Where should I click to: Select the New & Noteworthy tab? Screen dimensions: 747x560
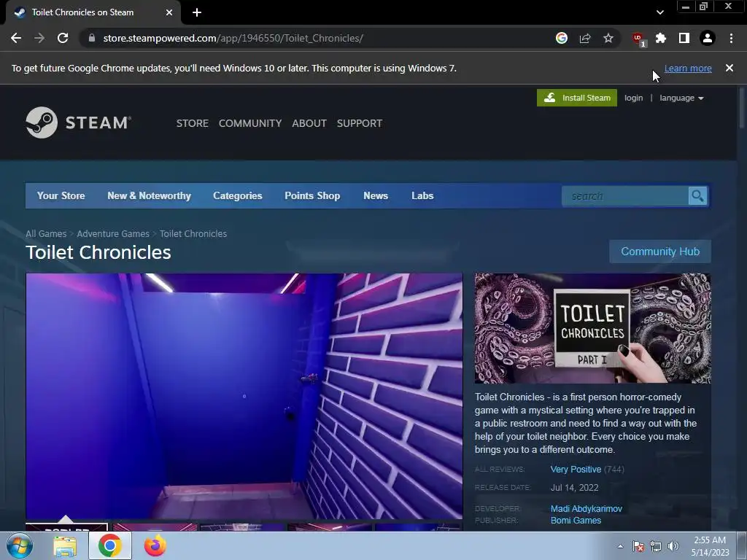coord(149,195)
